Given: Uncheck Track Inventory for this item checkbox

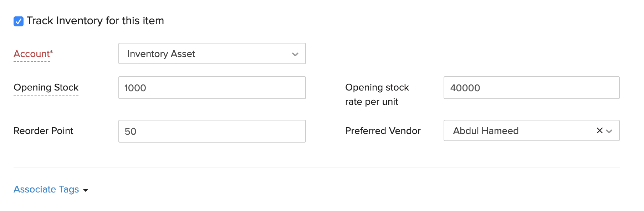Looking at the screenshot, I should pyautogui.click(x=19, y=21).
